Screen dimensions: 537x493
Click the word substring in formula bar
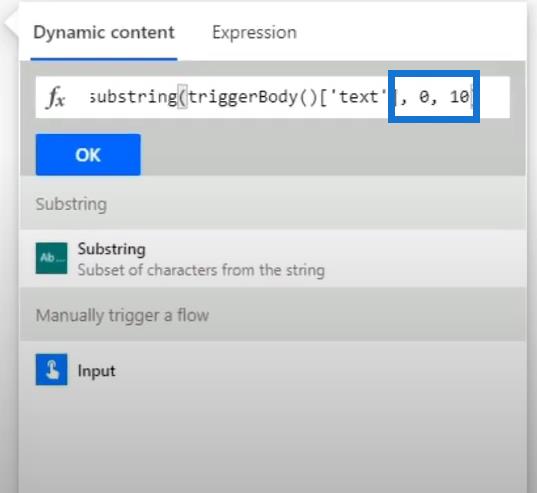pos(133,97)
